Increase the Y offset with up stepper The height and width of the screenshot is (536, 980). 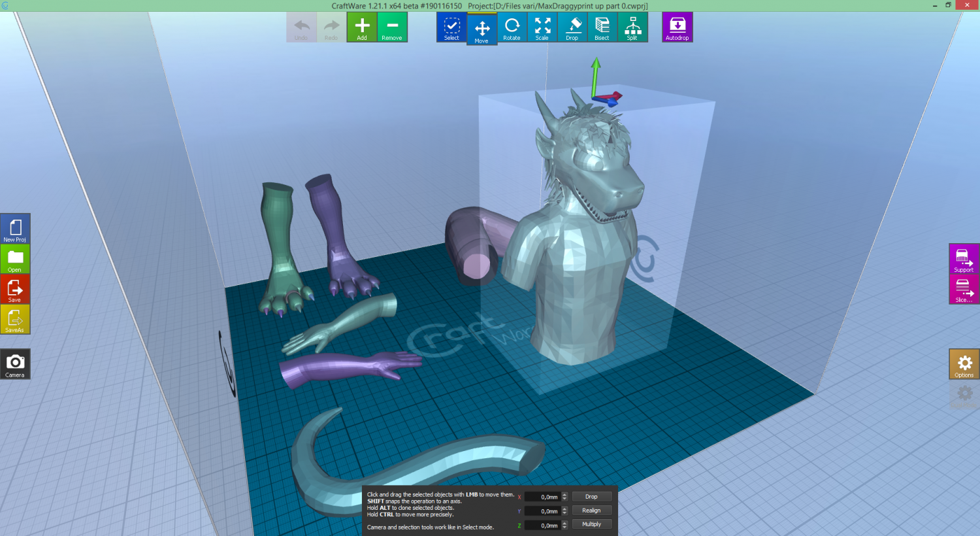[x=564, y=509]
